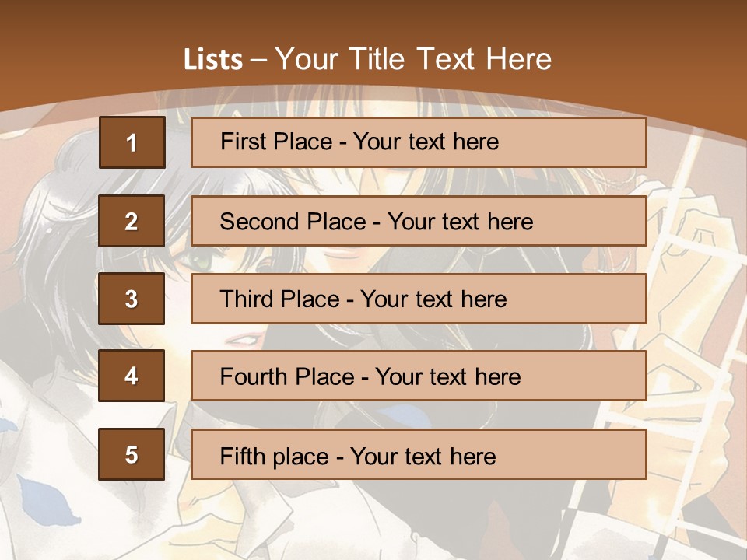Viewport: 747px width, 560px height.
Task: Select the number 4 box
Action: (132, 376)
